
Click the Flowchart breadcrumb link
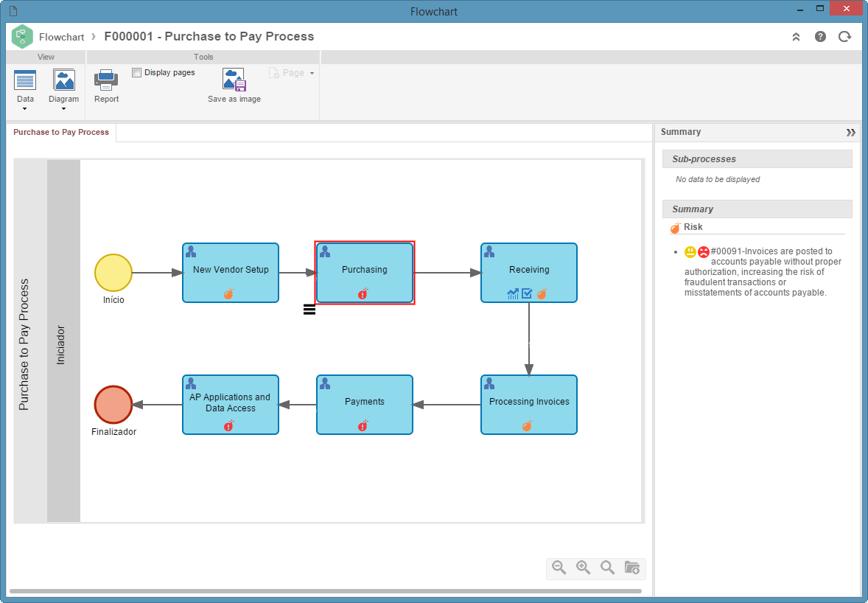tap(61, 37)
